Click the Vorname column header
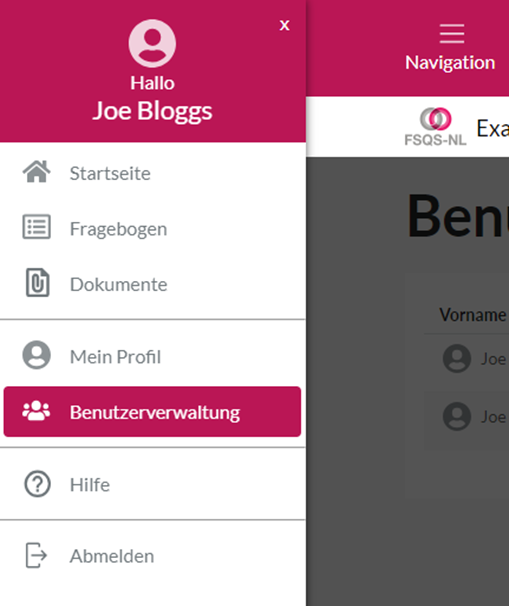This screenshot has height=606, width=509. point(472,315)
